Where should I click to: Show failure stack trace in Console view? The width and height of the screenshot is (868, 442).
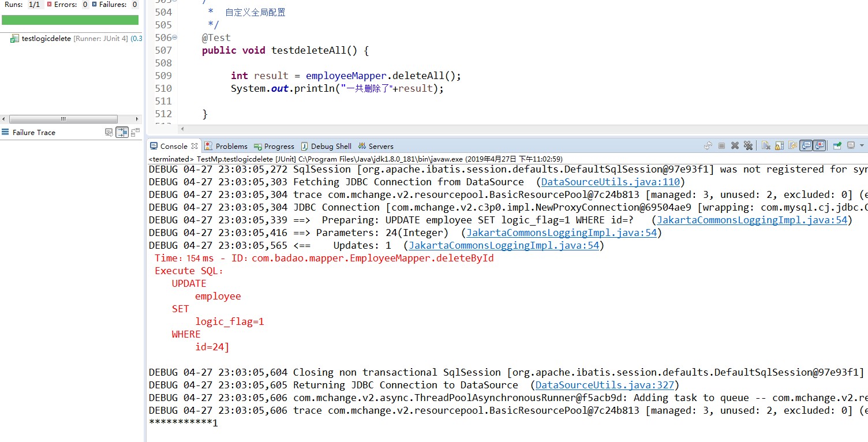coord(109,132)
